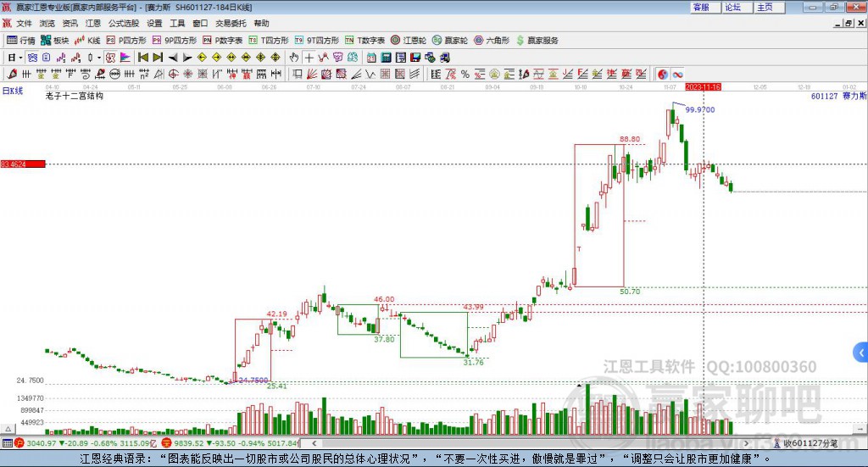Click the grid icon in status bar
The height and width of the screenshot is (467, 868).
pyautogui.click(x=7, y=443)
